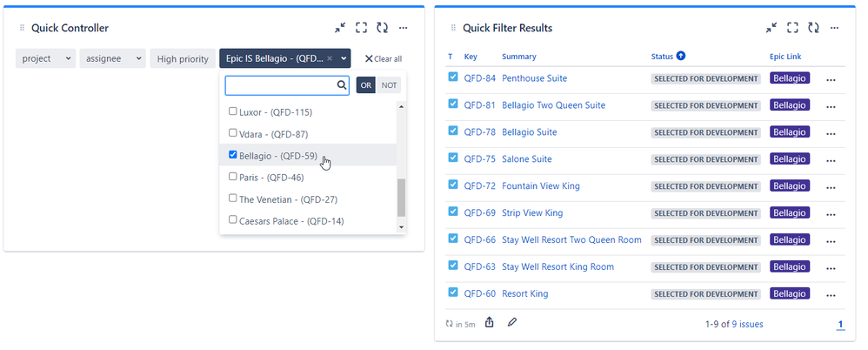Open the actions menu for QFD-84

click(x=831, y=79)
